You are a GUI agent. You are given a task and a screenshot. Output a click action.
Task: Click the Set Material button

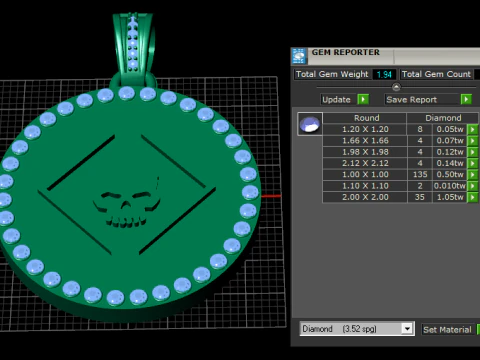tap(447, 329)
